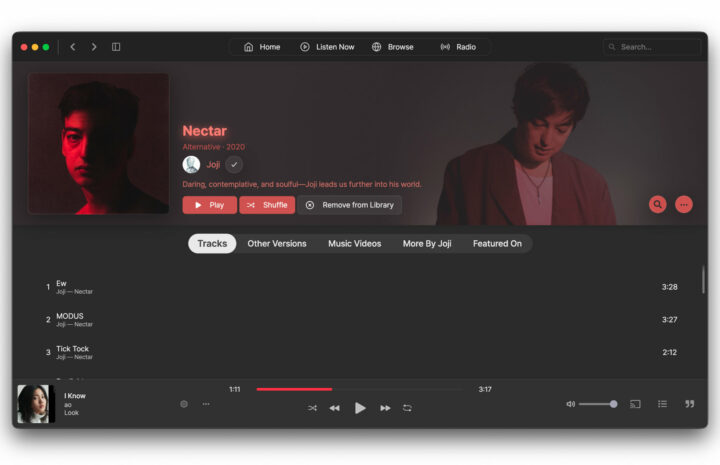Shuffle the Nectar album
The width and height of the screenshot is (720, 465).
(267, 205)
